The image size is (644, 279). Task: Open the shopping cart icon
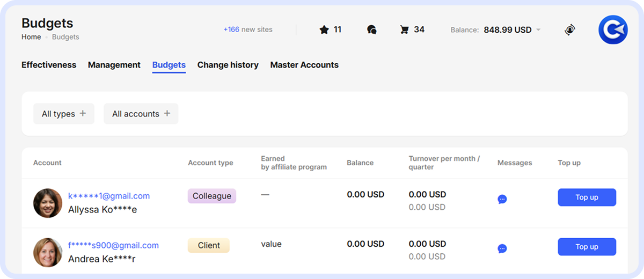(x=404, y=30)
